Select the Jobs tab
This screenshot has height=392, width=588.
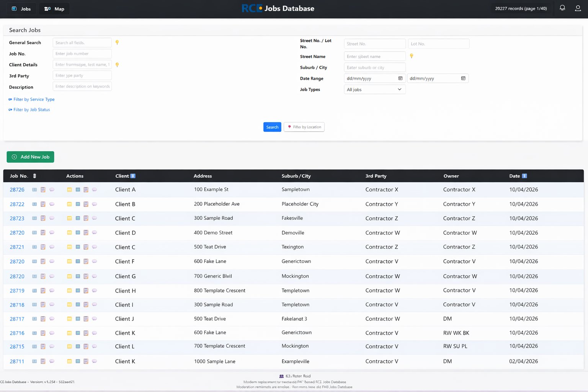point(21,8)
